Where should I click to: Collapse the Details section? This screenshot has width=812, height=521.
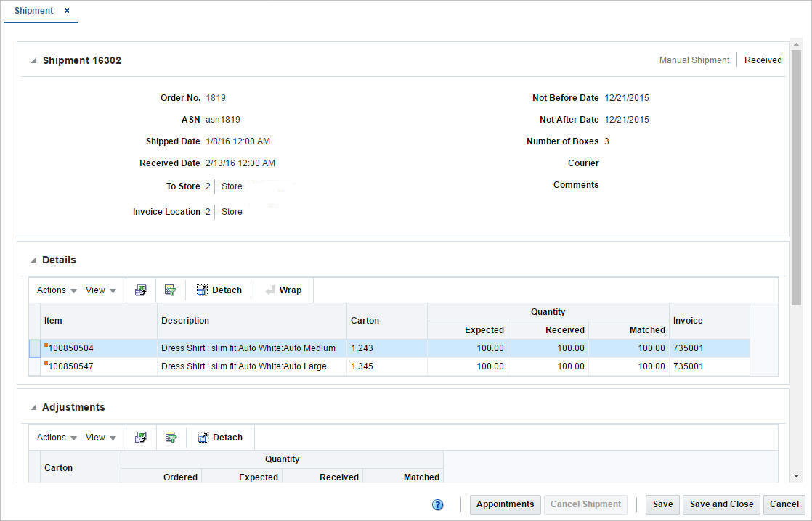[x=33, y=260]
